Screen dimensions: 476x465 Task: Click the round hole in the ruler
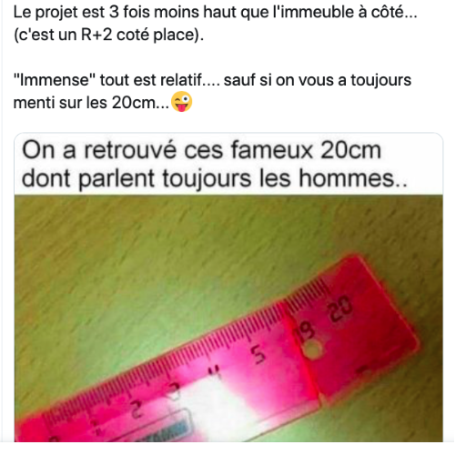click(312, 349)
